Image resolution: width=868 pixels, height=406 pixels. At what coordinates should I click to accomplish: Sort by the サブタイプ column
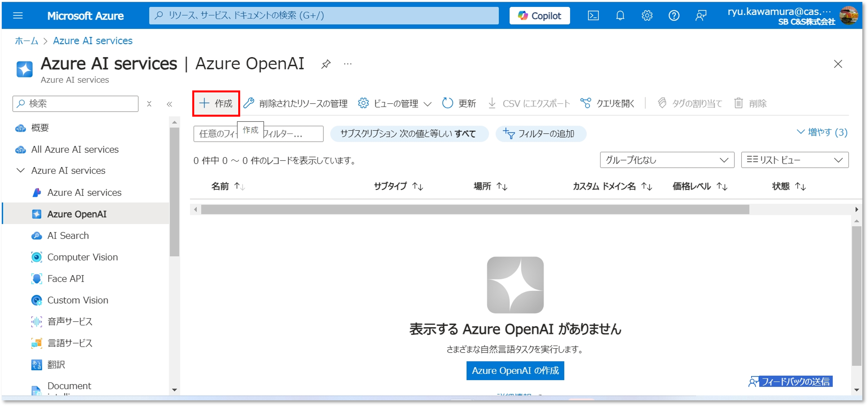398,186
